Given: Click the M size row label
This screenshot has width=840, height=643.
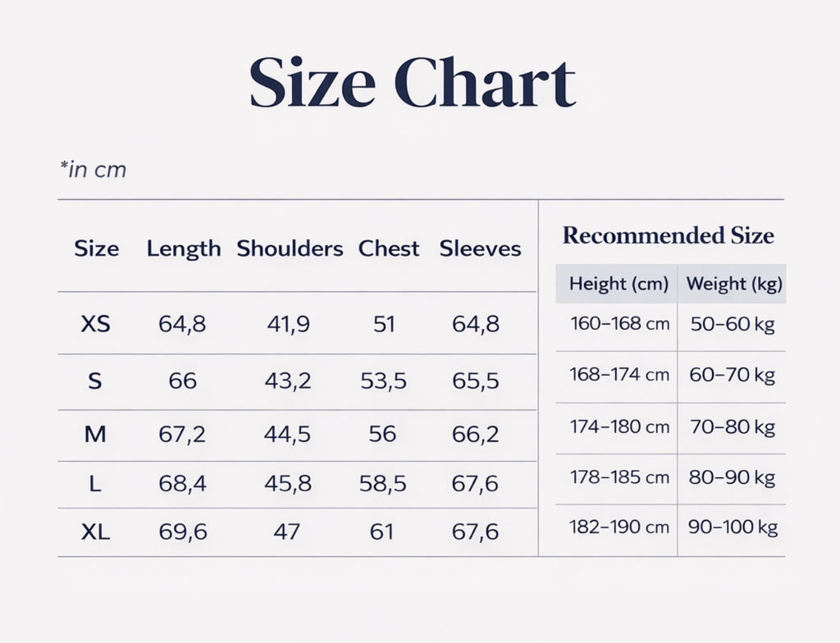Looking at the screenshot, I should pos(96,434).
